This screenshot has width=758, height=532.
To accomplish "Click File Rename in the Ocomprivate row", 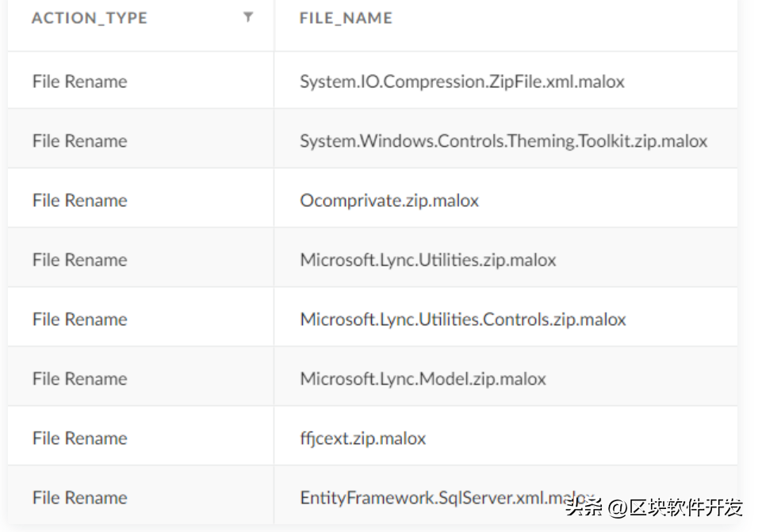I will coord(79,201).
